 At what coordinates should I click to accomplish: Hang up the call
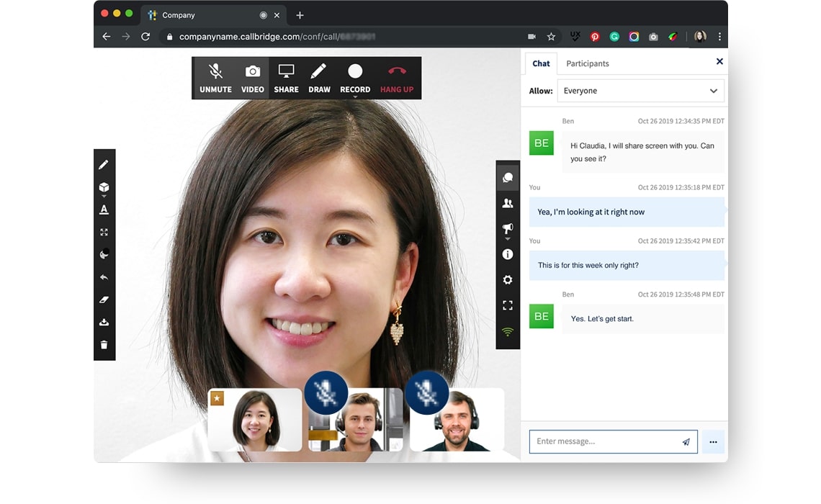coord(397,77)
